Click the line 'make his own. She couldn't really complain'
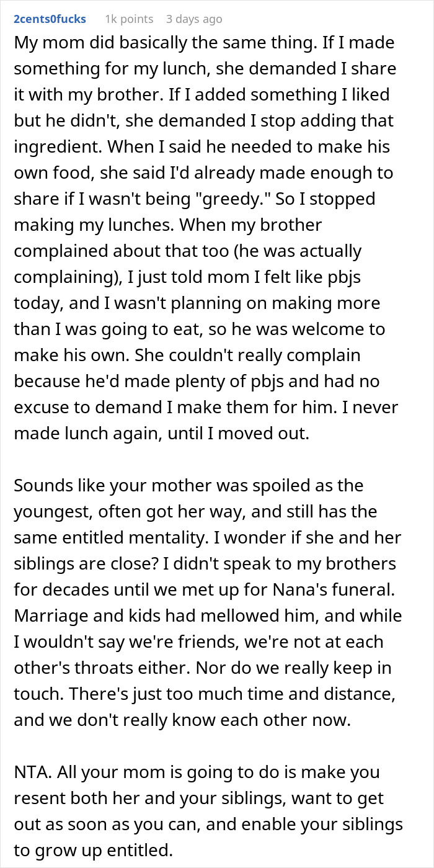Screen dimensions: 434x868 pyautogui.click(x=187, y=354)
